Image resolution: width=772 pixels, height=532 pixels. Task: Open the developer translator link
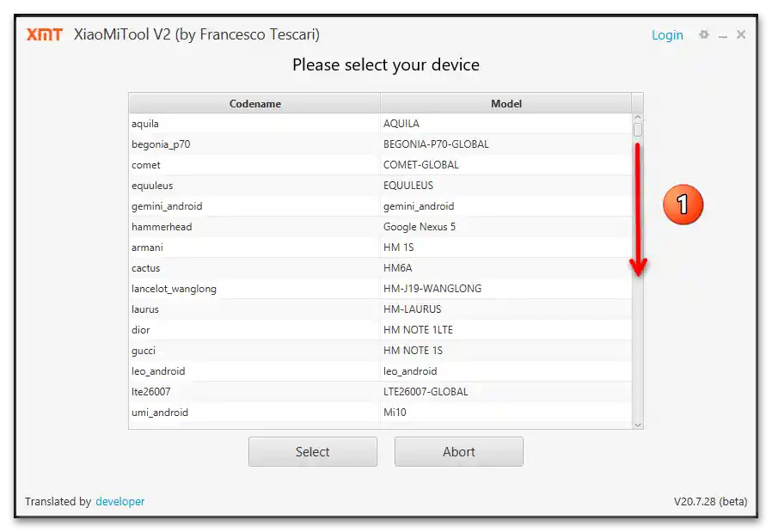119,502
